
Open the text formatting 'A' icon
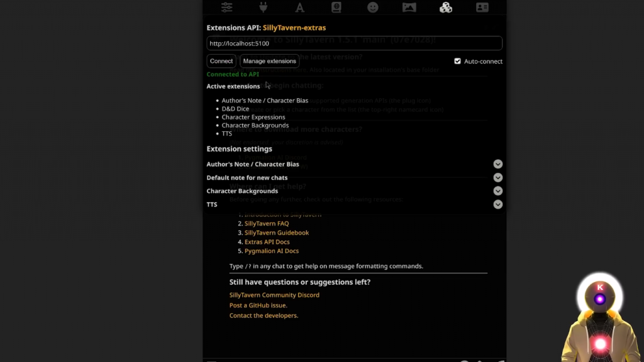(300, 8)
